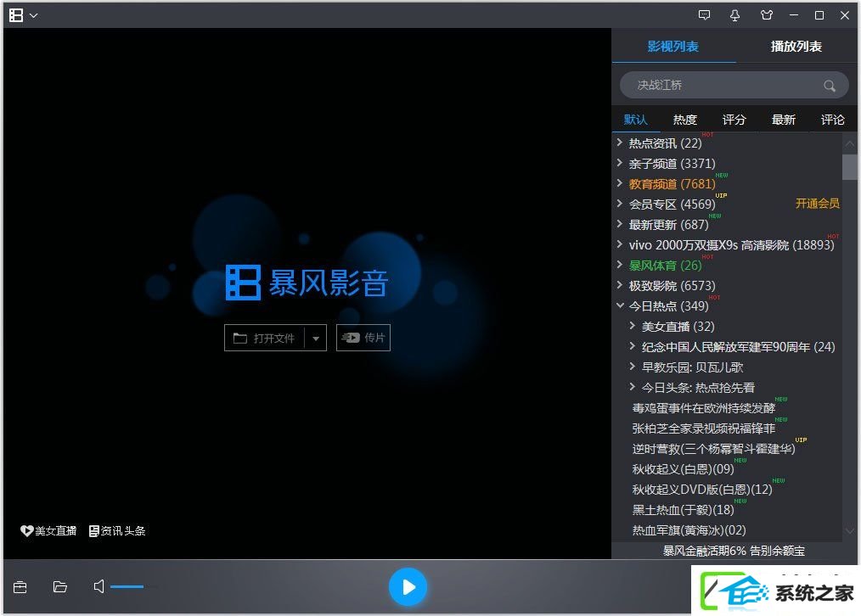Expand the 美女直播 (32) subcategory

[x=633, y=326]
